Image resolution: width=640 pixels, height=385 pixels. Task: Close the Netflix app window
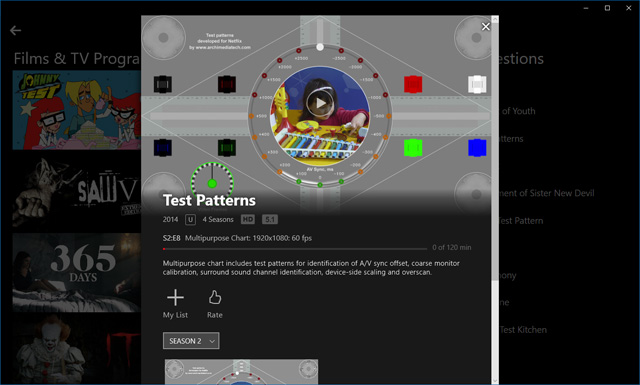pos(629,8)
